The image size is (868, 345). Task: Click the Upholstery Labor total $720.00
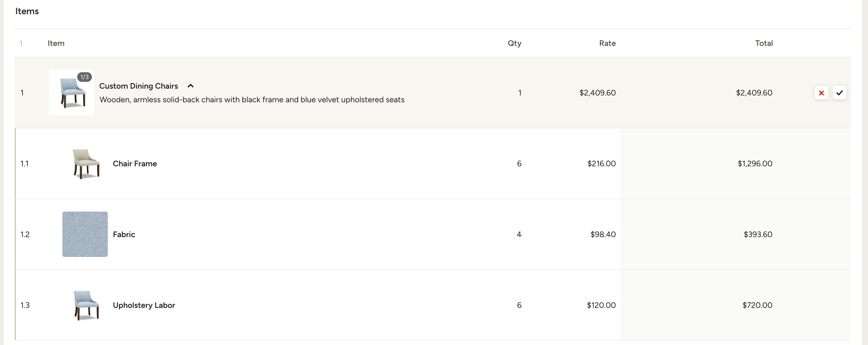pos(757,305)
